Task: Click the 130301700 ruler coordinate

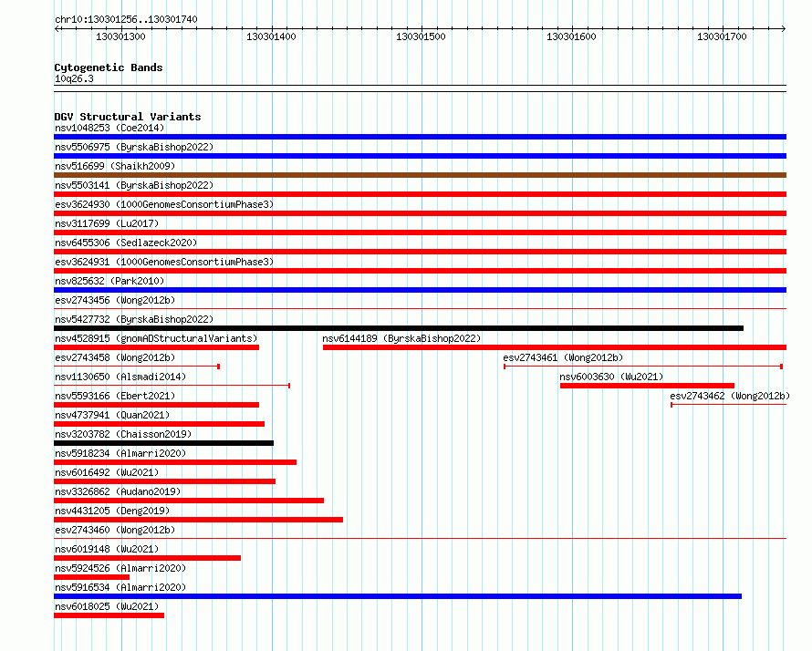Action: [722, 36]
